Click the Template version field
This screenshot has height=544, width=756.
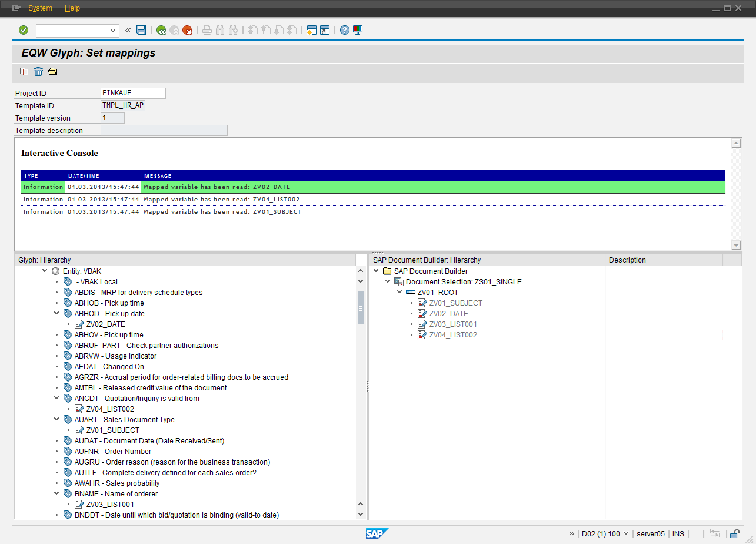113,118
